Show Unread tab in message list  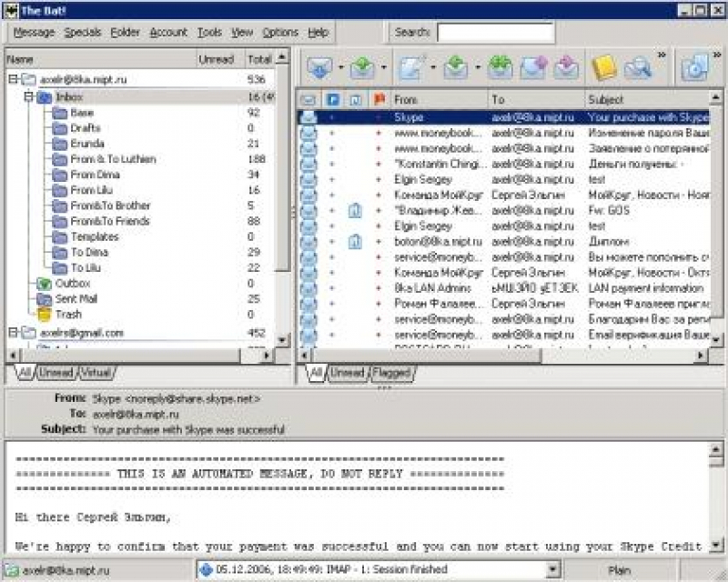click(348, 373)
